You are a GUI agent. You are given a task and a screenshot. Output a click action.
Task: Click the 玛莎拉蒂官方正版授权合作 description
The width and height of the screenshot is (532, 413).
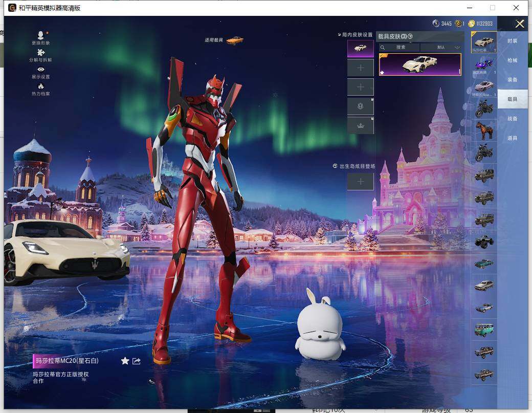click(x=61, y=377)
